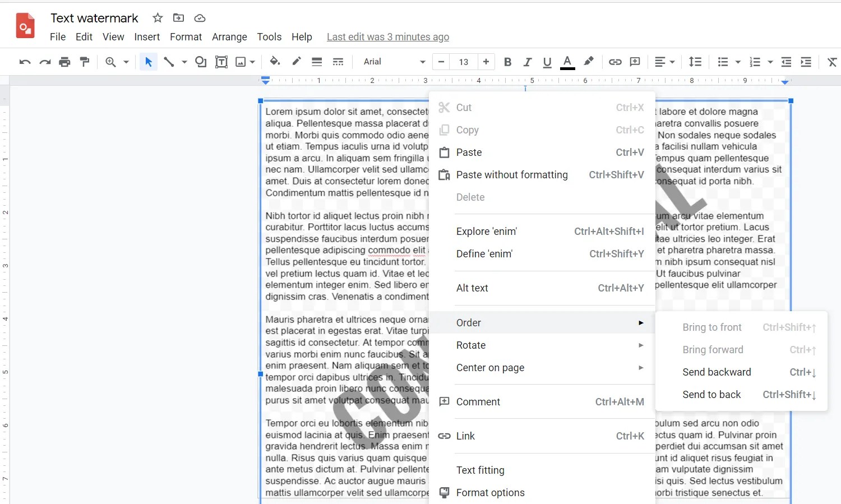Open the Arial font dropdown
This screenshot has height=504, width=841.
click(x=394, y=62)
